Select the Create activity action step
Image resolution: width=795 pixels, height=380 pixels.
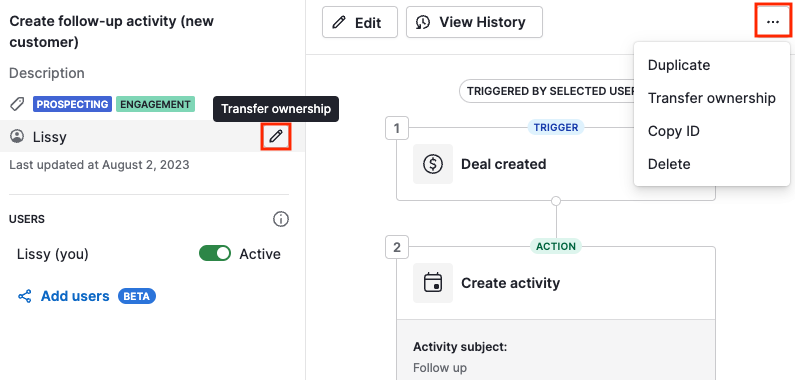tap(556, 283)
